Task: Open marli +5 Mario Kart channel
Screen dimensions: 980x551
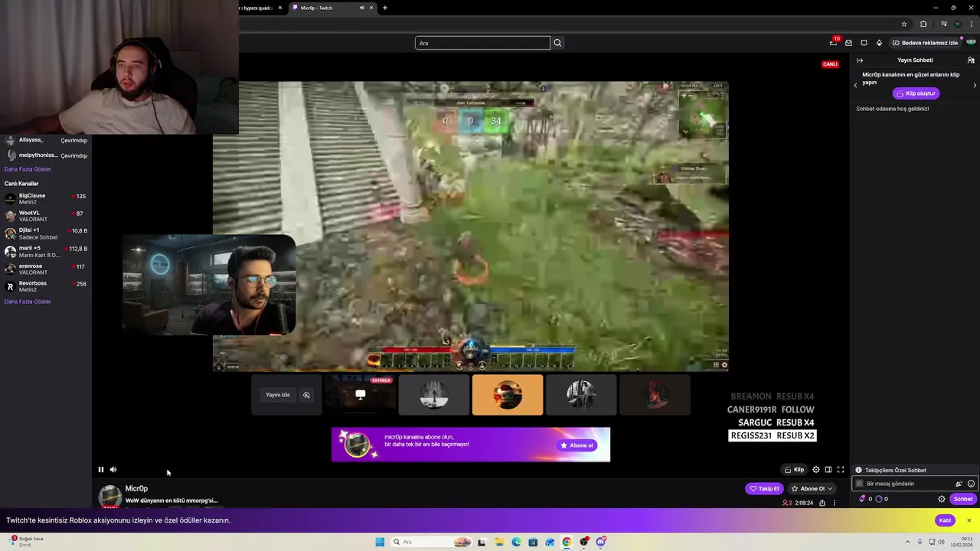Action: (46, 251)
